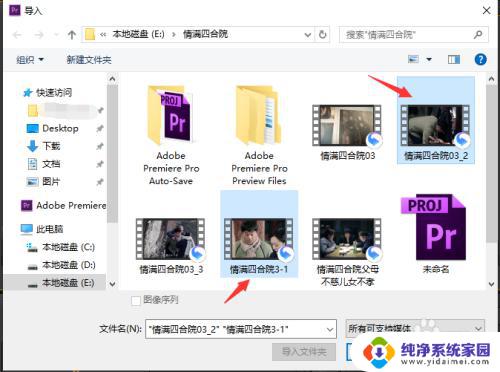Go forward with the forward arrow
500x372 pixels.
click(x=39, y=35)
